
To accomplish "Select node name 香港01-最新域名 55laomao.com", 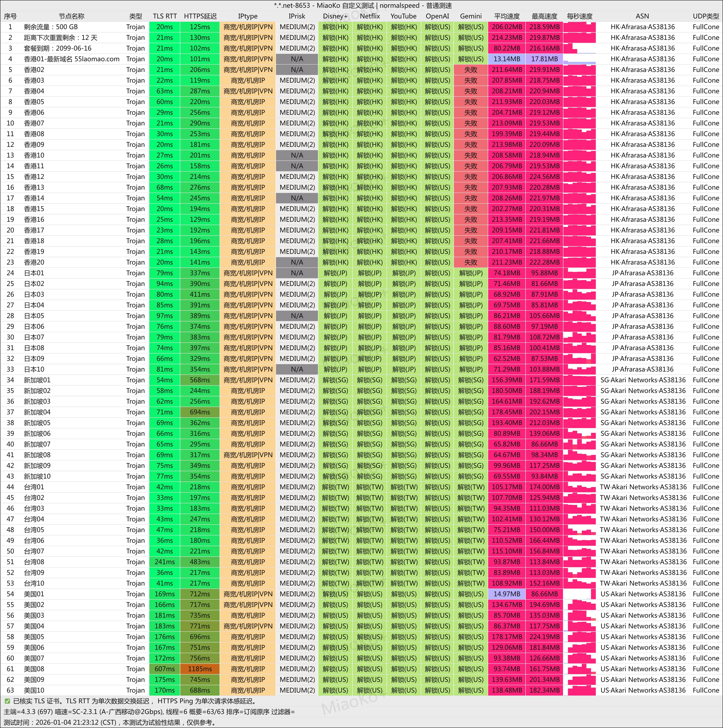I will [x=72, y=59].
